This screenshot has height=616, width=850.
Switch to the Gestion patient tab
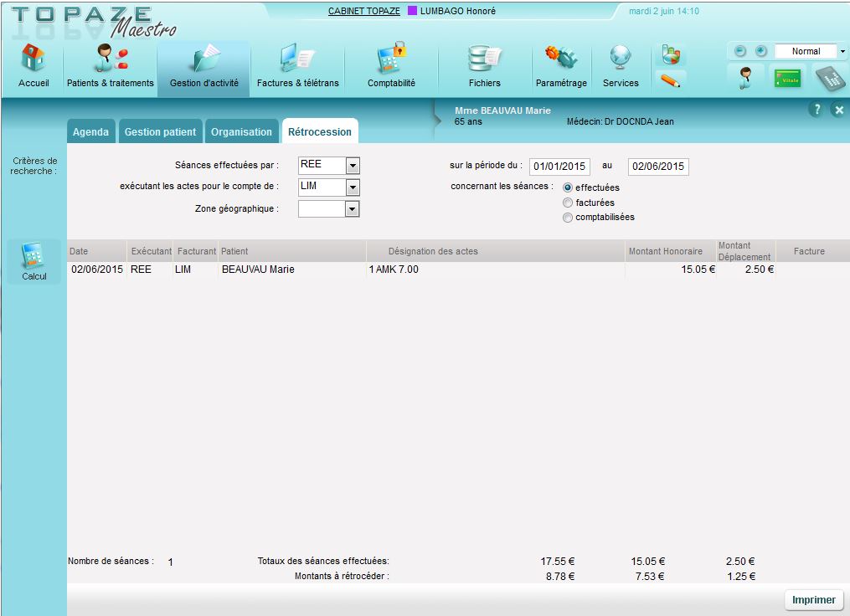tap(160, 132)
